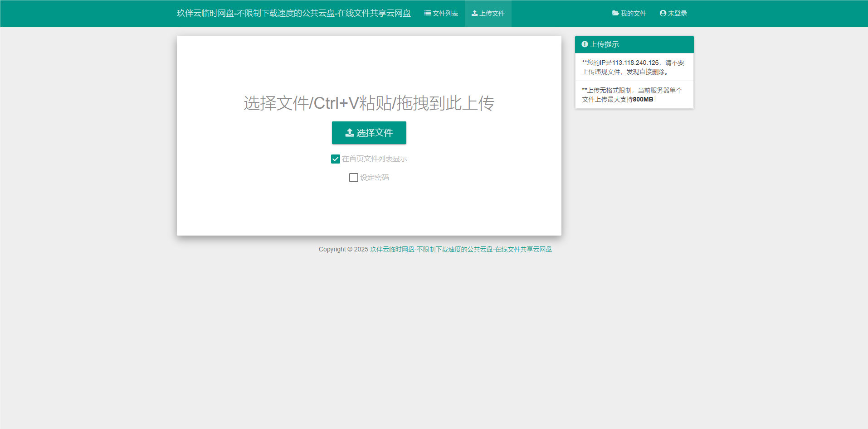This screenshot has height=429, width=868.
Task: Click the site title in the top navbar
Action: tap(293, 13)
